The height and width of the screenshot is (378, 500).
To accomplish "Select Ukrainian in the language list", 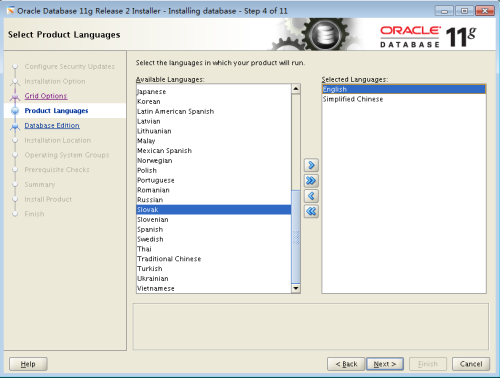I will coord(213,278).
